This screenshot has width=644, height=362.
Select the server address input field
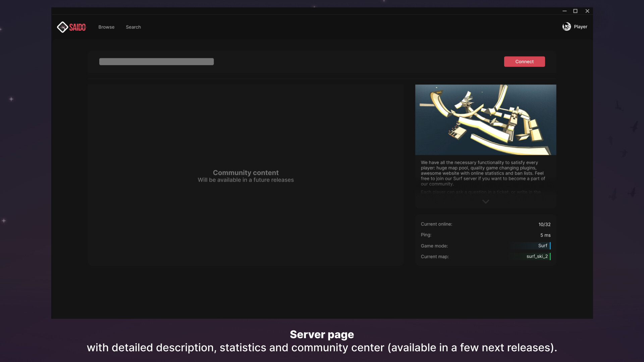156,62
